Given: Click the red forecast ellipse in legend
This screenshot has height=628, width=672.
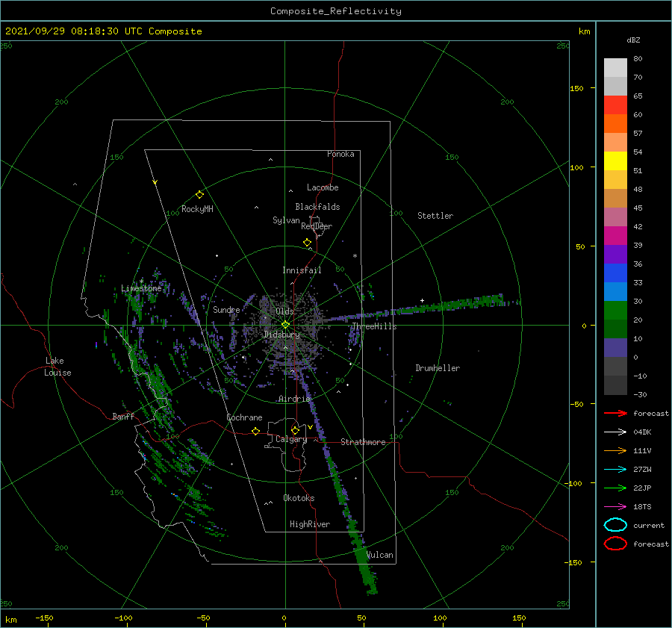Looking at the screenshot, I should pos(615,544).
